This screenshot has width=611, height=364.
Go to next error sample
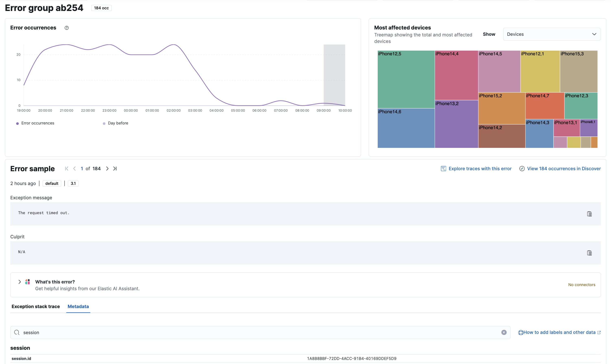(107, 169)
